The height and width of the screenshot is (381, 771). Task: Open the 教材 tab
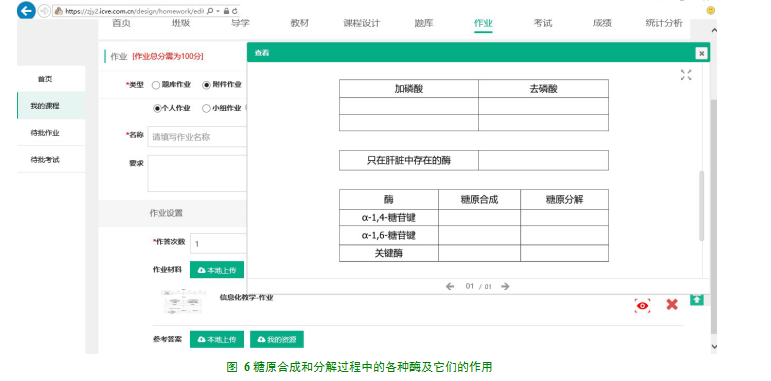[299, 23]
